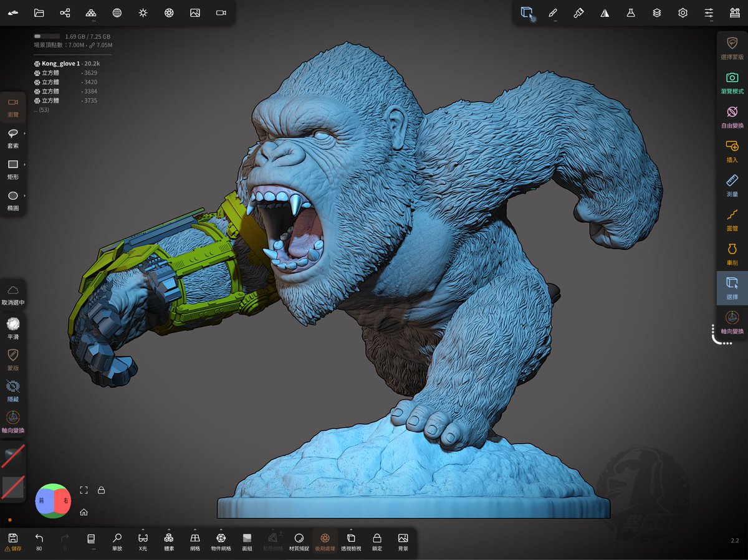The image size is (748, 560).
Task: Select the 圓管 tube tool
Action: click(732, 220)
